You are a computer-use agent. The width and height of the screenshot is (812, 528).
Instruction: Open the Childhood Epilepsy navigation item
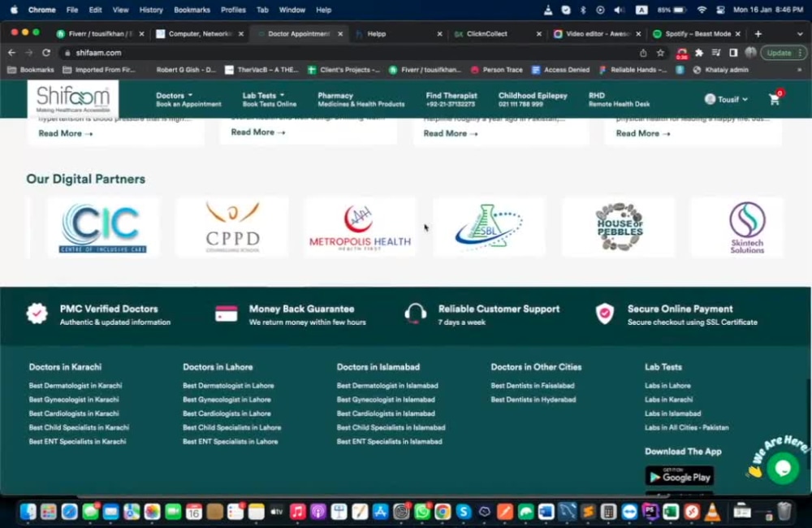pos(533,99)
